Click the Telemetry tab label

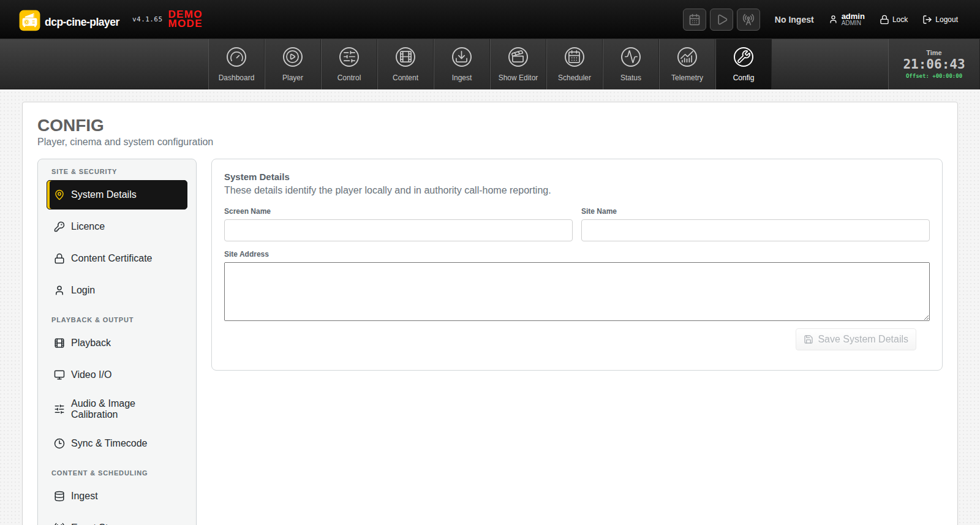click(687, 78)
